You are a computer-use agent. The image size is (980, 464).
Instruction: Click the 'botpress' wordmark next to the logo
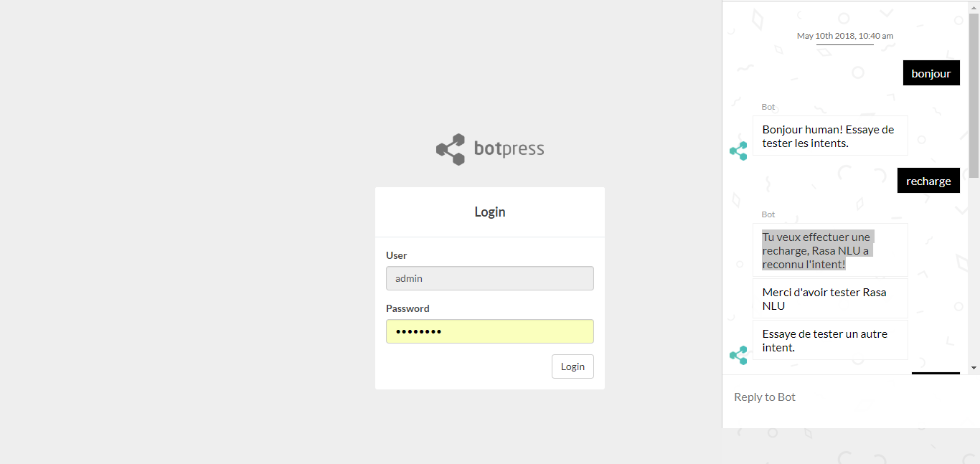(509, 148)
